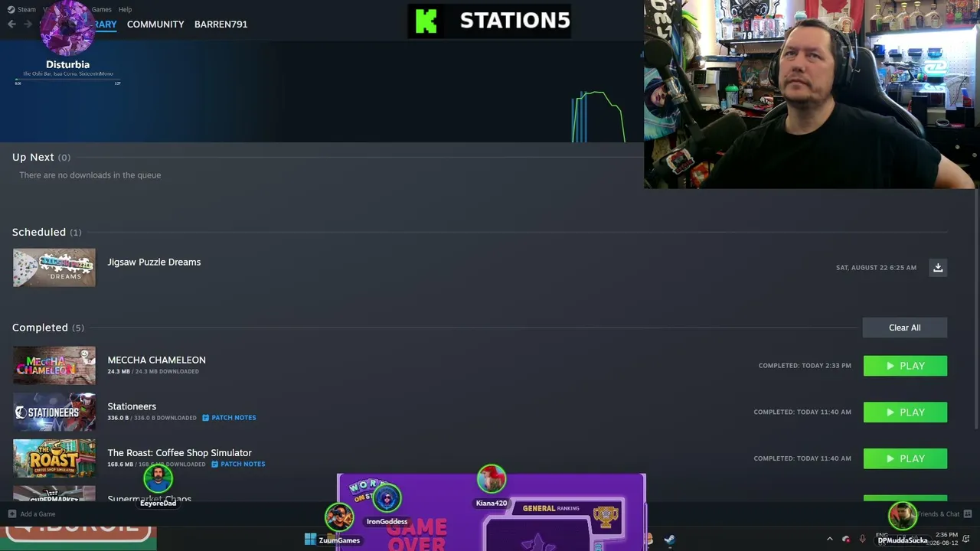Open the BARREN791 profile tab
Screen dimensions: 980x551
click(x=220, y=24)
